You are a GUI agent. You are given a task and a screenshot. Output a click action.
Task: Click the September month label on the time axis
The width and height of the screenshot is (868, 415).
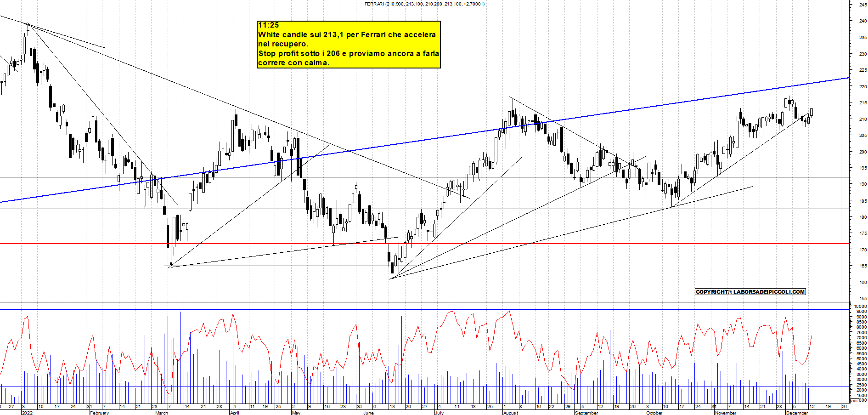click(586, 413)
